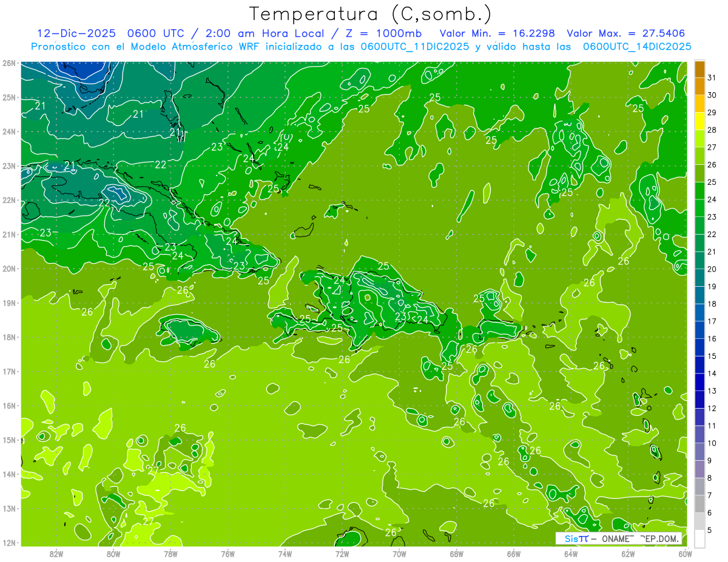Click the color scale label "20"
Viewport: 728px width, 562px height.
[x=712, y=269]
